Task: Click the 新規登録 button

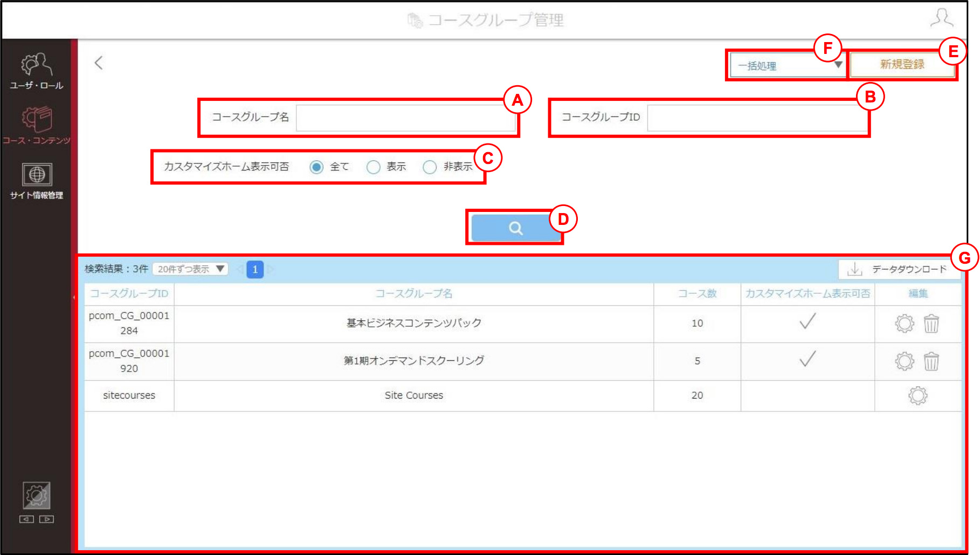Action: pyautogui.click(x=902, y=65)
